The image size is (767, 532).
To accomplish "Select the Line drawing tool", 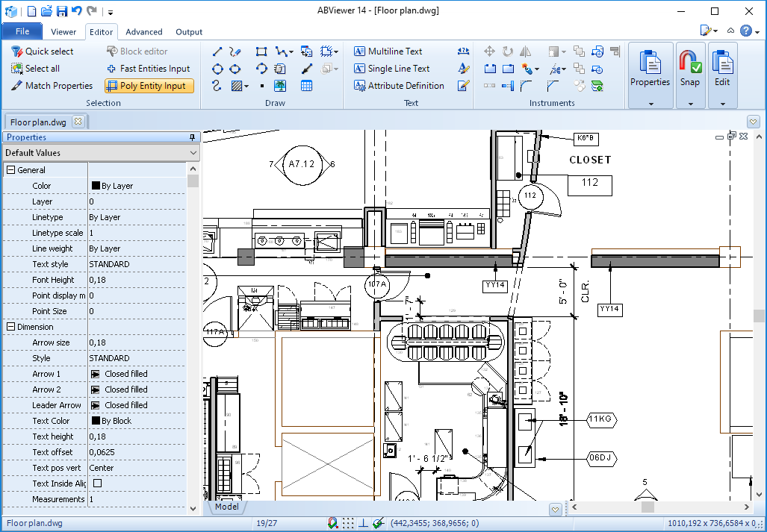I will (x=217, y=51).
